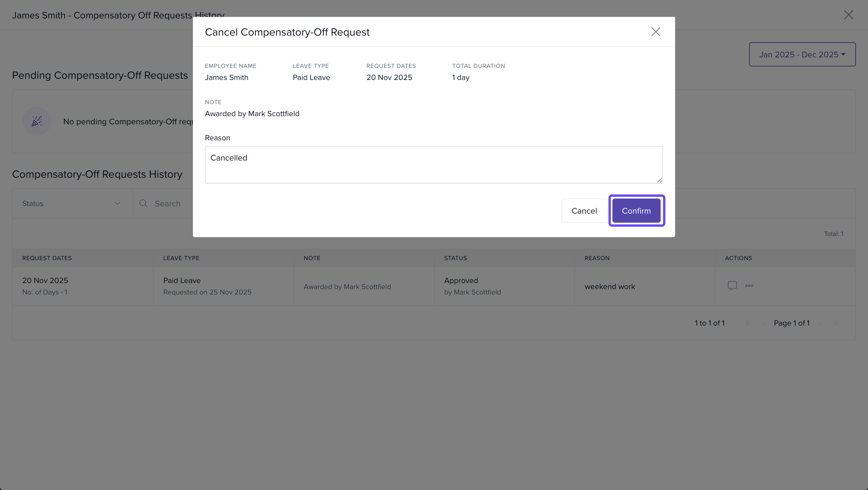Click the search magnifier icon
The width and height of the screenshot is (868, 490).
click(x=143, y=203)
